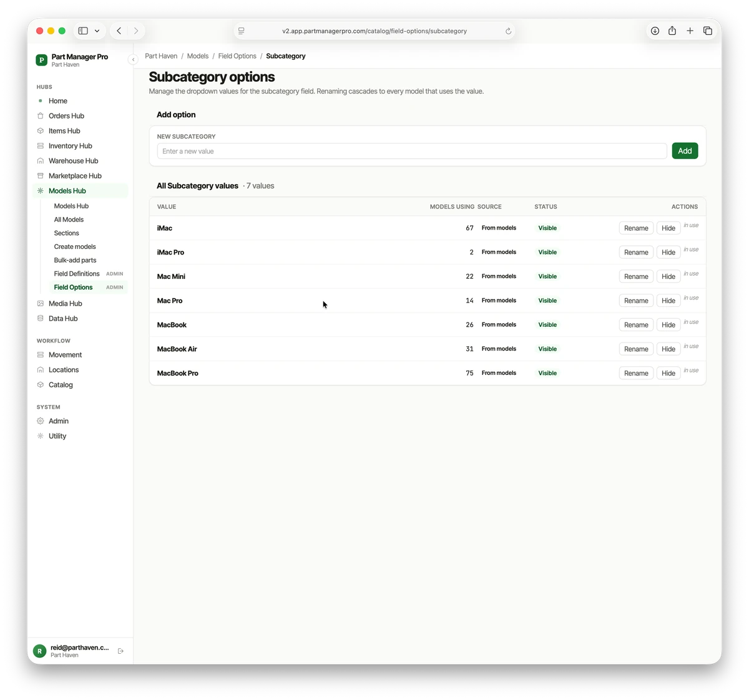Click the page settings icon in address bar
The width and height of the screenshot is (749, 700).
242,31
